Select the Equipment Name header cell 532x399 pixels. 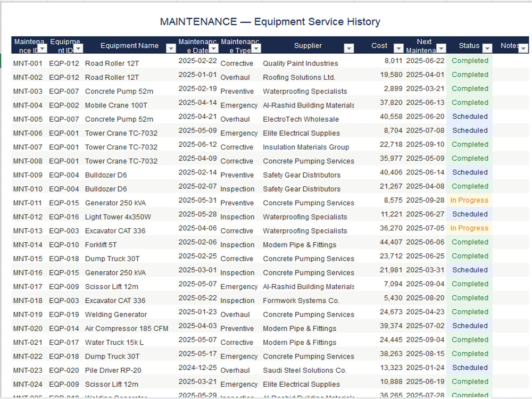tap(130, 45)
